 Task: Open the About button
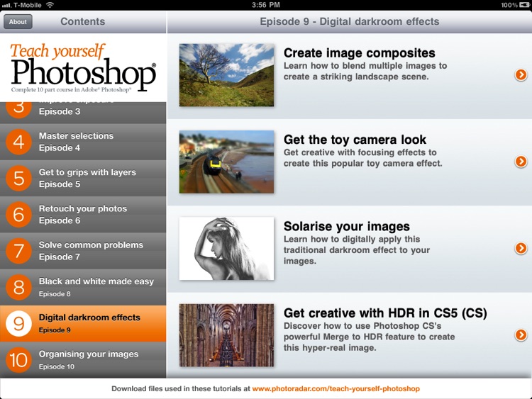click(18, 22)
